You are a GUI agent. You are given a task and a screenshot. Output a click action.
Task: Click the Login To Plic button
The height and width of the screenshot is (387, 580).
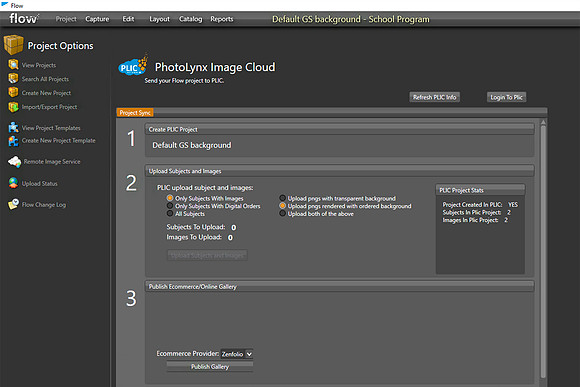tap(506, 97)
